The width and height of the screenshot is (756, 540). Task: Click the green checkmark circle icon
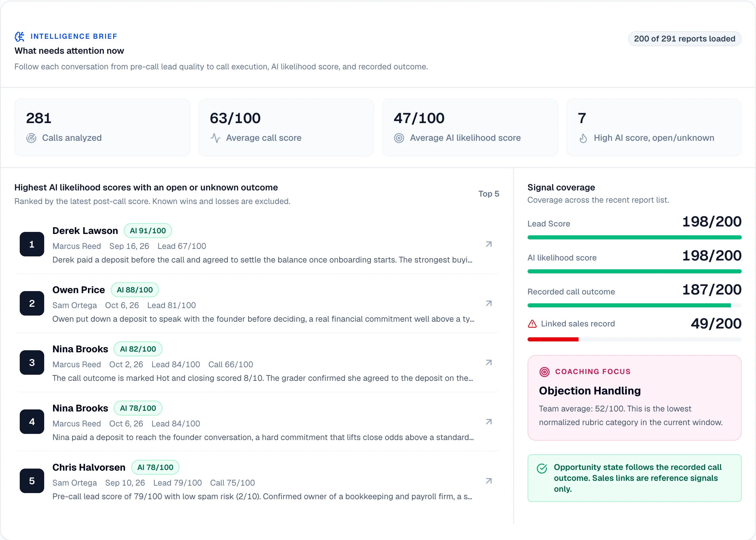coord(542,468)
